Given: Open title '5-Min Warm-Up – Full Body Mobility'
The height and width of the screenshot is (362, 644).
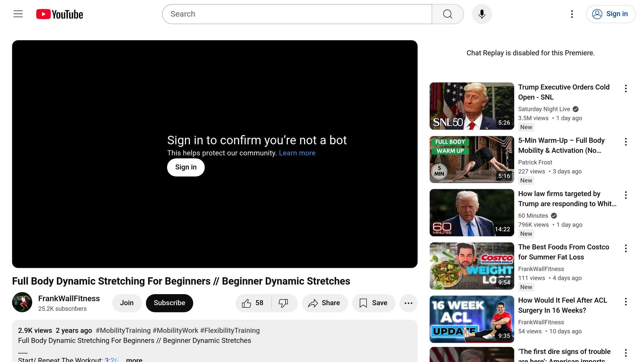Looking at the screenshot, I should coord(561,145).
